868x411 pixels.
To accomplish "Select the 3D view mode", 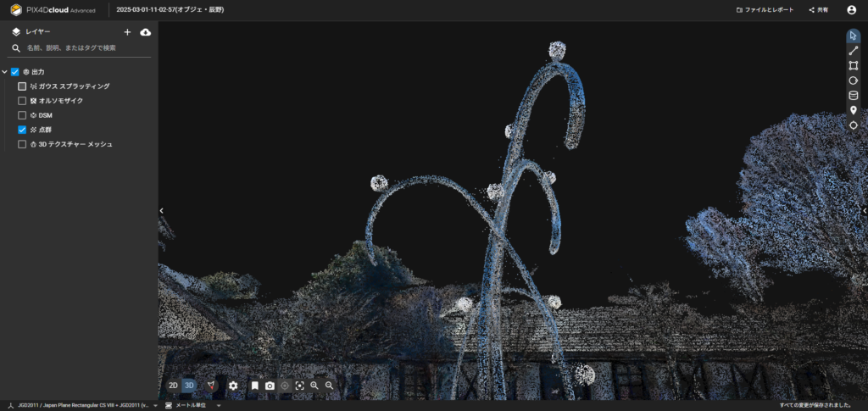I will [x=189, y=386].
